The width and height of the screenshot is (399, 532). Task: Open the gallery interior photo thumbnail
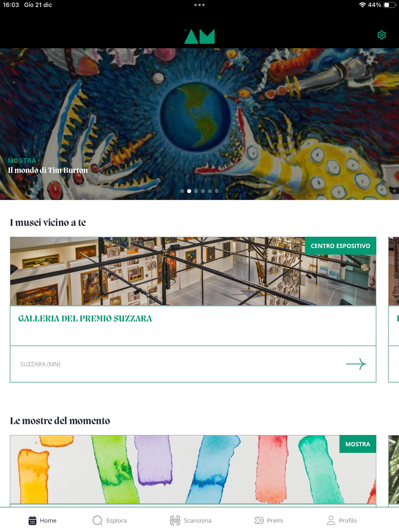[193, 271]
